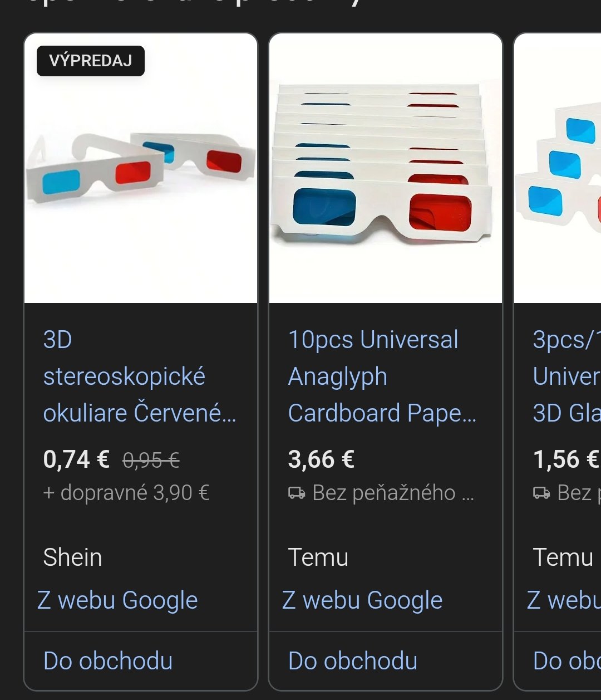Click the crossed-out 0,95 € original price

[x=151, y=460]
